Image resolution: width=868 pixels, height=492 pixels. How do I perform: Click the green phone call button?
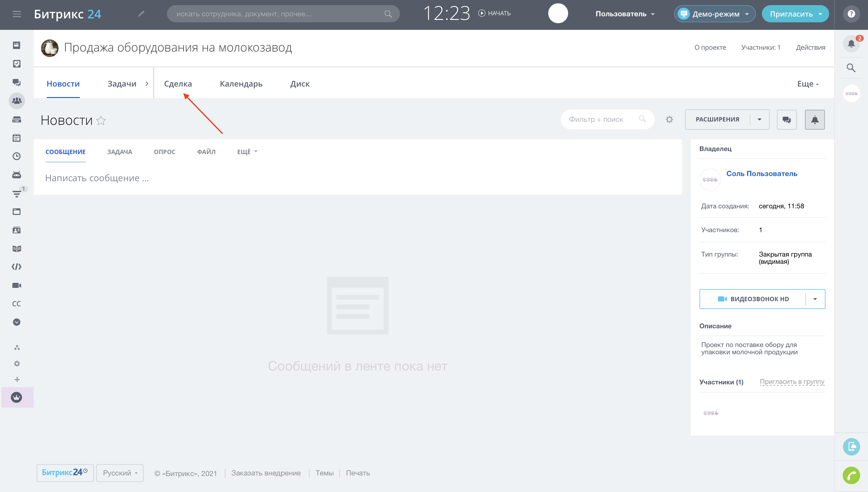(x=851, y=476)
